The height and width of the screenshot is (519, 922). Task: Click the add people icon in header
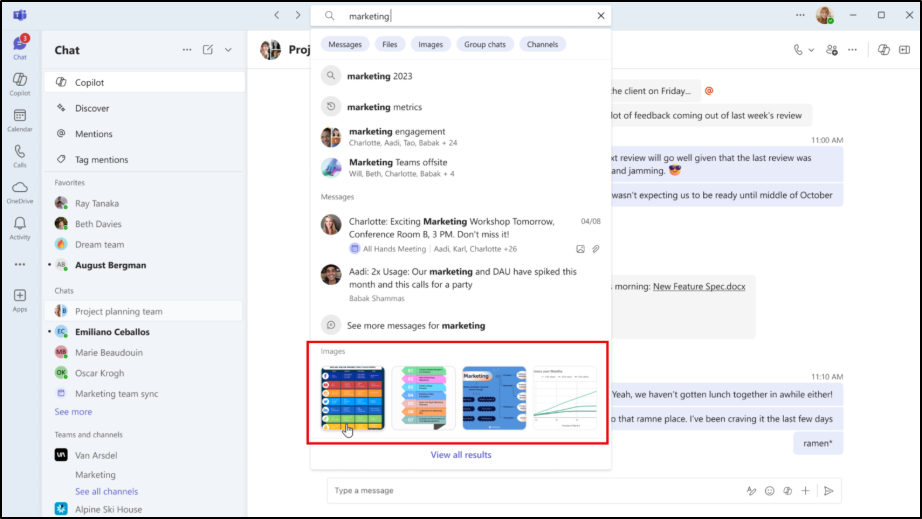pyautogui.click(x=832, y=50)
